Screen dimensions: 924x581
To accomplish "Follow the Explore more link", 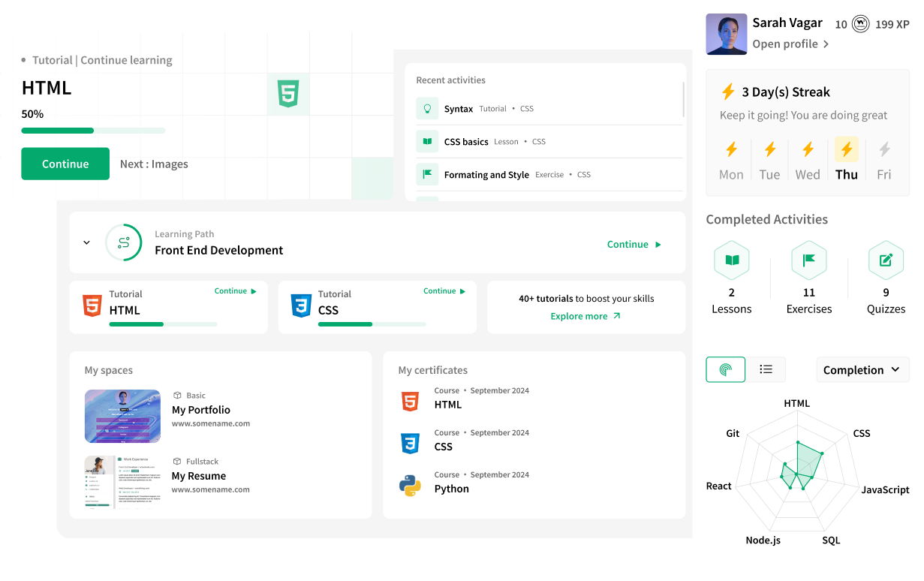I will pos(585,316).
